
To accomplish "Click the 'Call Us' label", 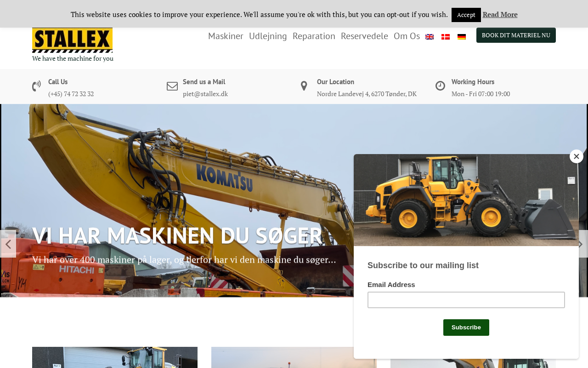I will click(58, 82).
